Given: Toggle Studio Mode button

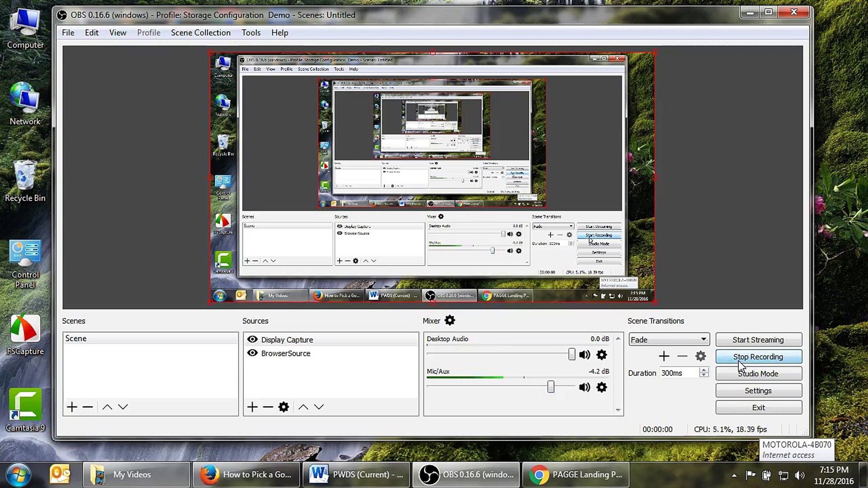Looking at the screenshot, I should [759, 374].
